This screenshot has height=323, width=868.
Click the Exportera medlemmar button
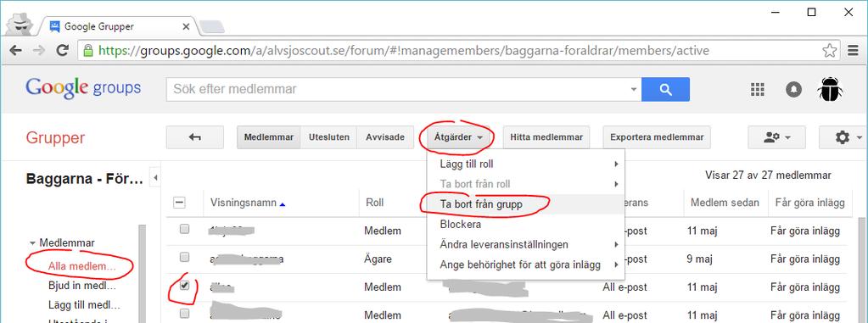657,137
